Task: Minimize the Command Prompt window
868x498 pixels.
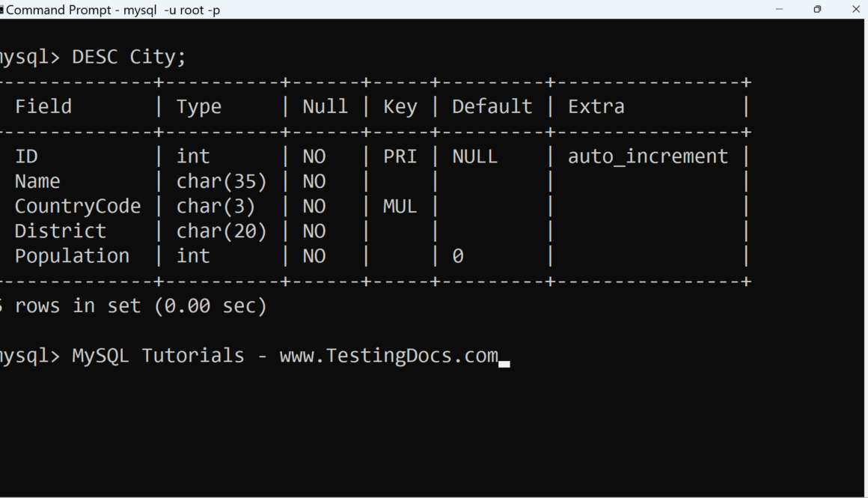Action: (779, 10)
